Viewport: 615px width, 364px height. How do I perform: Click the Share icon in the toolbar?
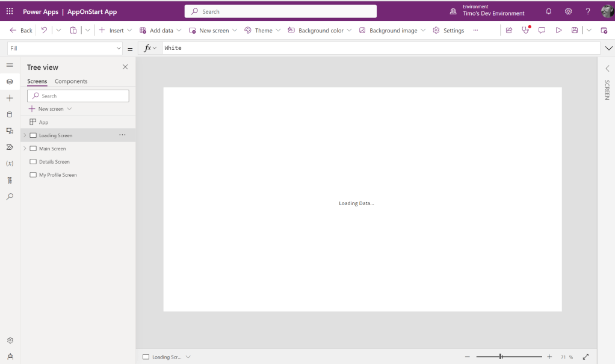pyautogui.click(x=509, y=30)
